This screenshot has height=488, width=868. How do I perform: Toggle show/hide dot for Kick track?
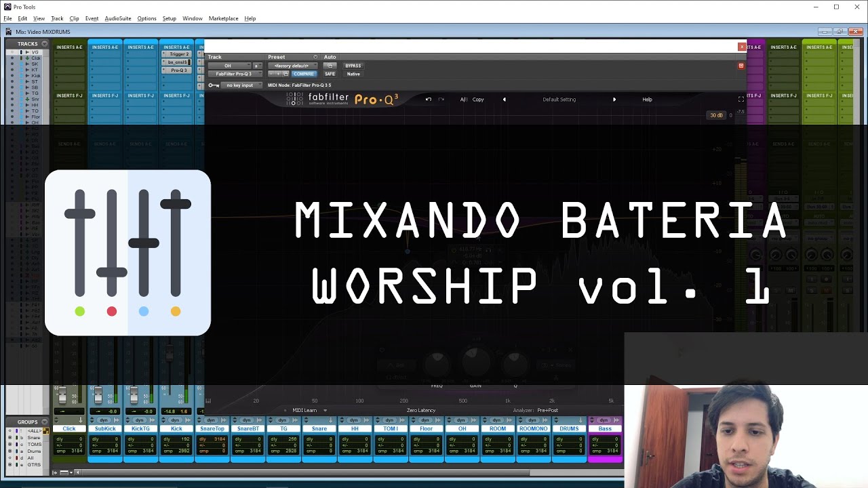click(x=12, y=75)
